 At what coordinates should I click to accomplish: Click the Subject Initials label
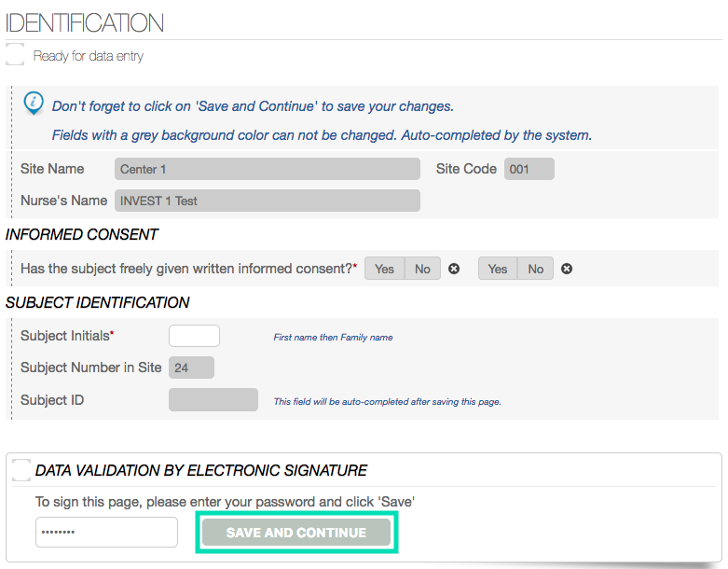[x=67, y=336]
